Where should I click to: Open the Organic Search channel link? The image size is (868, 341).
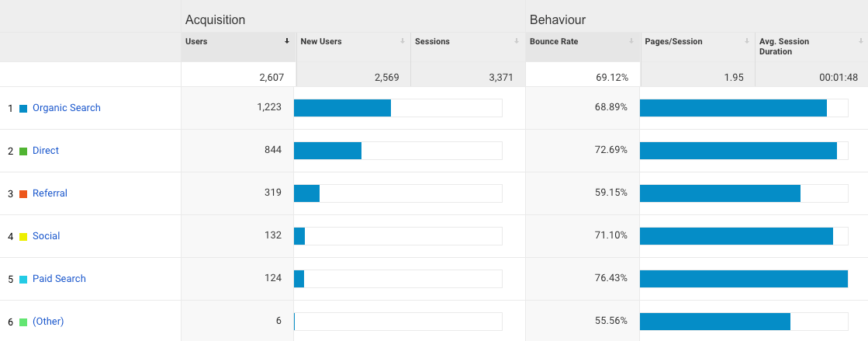67,107
